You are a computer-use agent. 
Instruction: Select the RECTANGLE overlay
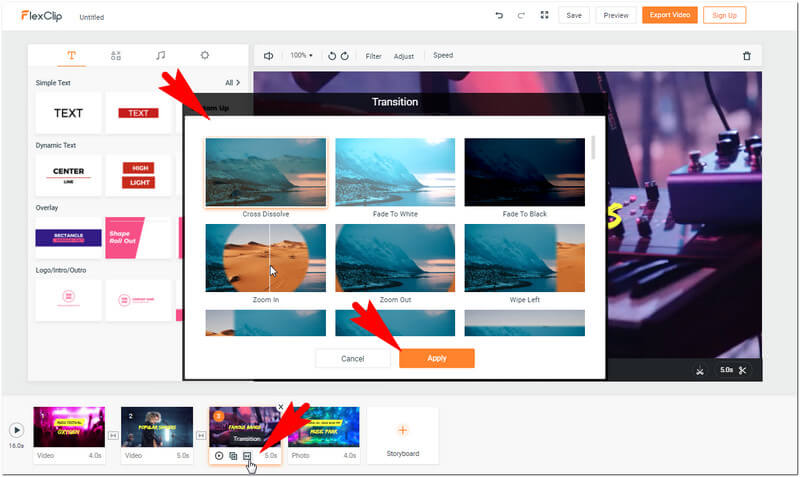[68, 238]
